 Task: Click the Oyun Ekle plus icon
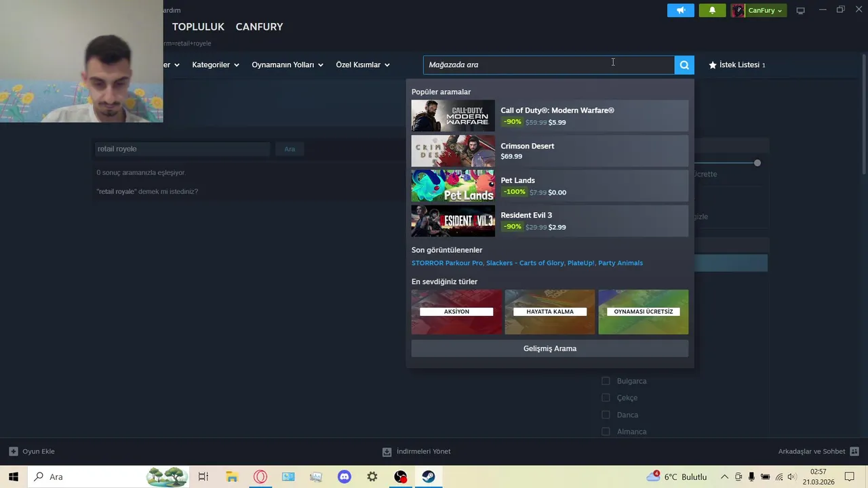pyautogui.click(x=13, y=451)
